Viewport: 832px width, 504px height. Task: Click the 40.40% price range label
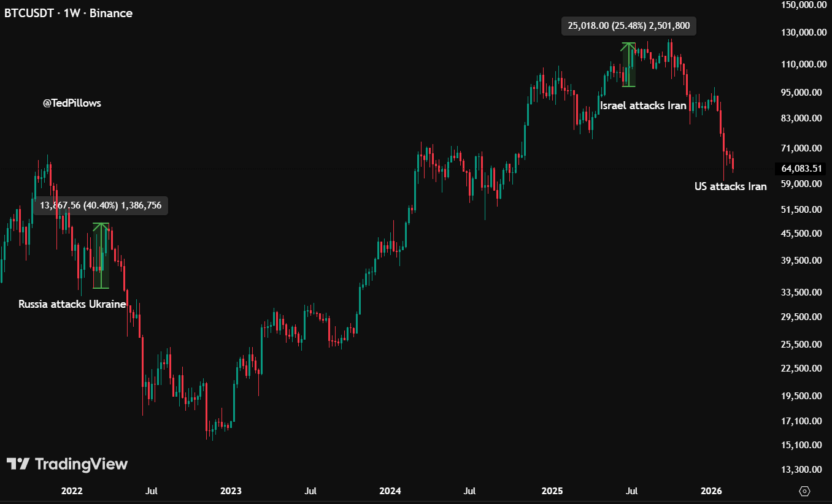pyautogui.click(x=101, y=205)
